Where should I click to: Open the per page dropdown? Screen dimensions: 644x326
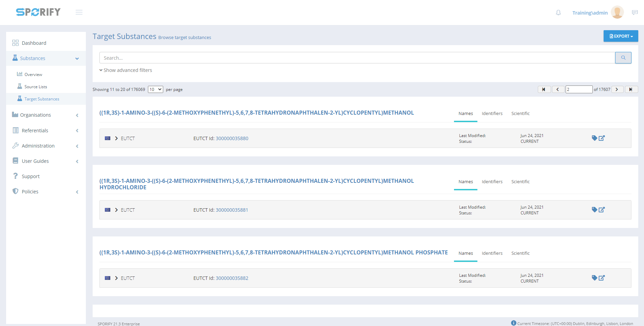point(155,90)
